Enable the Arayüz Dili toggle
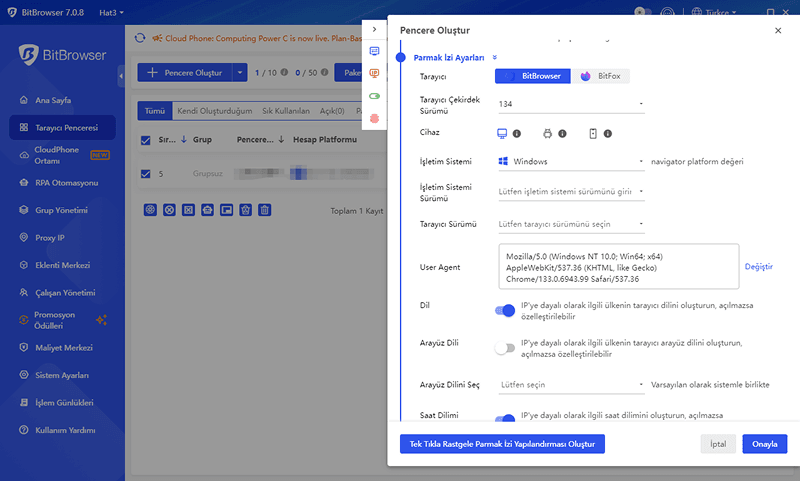800x481 pixels. pyautogui.click(x=505, y=348)
